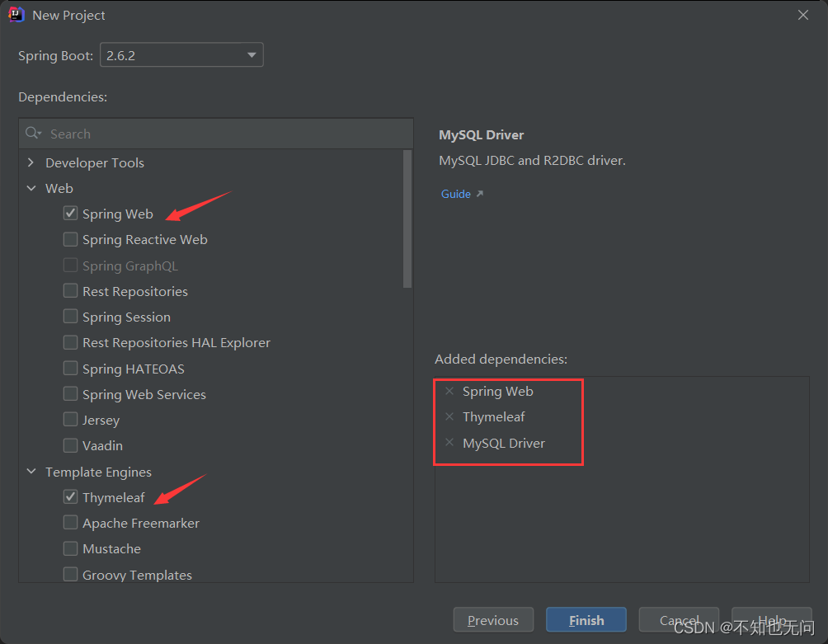Screen dimensions: 828x644
Task: Collapse the Template Engines category
Action: coord(31,472)
